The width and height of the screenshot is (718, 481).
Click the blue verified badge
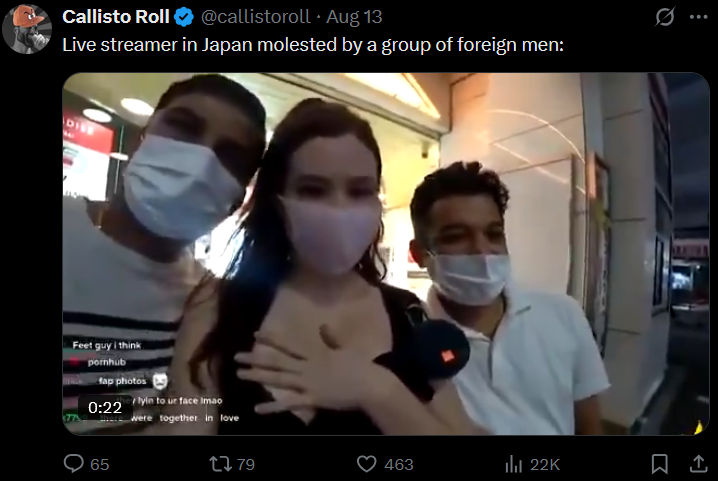coord(184,17)
